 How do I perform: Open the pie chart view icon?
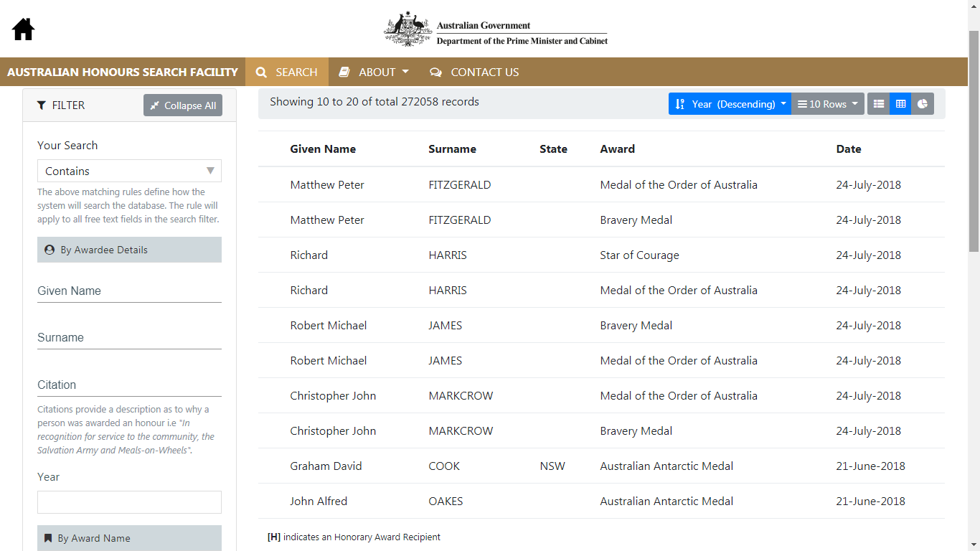[923, 104]
